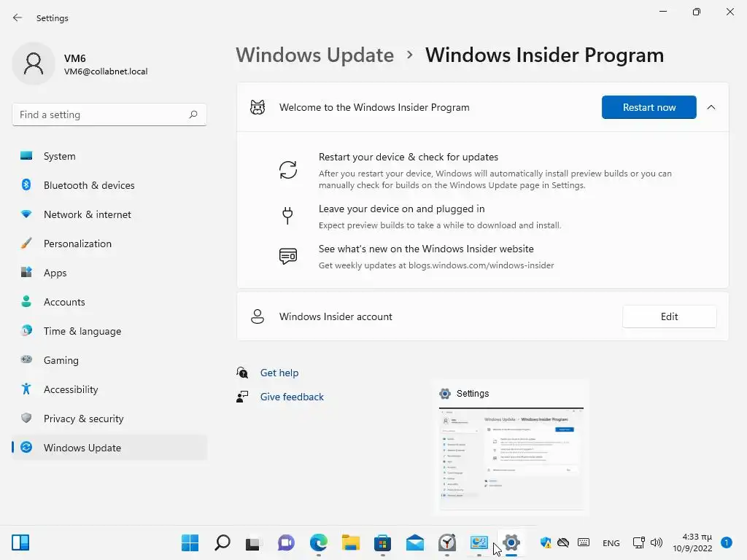Open Task View on taskbar
Image resolution: width=747 pixels, height=560 pixels.
click(253, 543)
